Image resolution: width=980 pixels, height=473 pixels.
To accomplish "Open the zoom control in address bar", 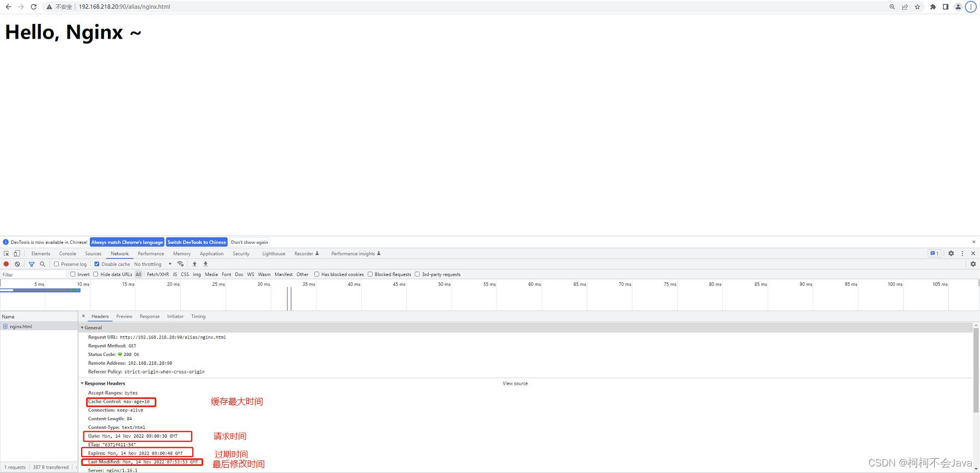I will [x=892, y=7].
